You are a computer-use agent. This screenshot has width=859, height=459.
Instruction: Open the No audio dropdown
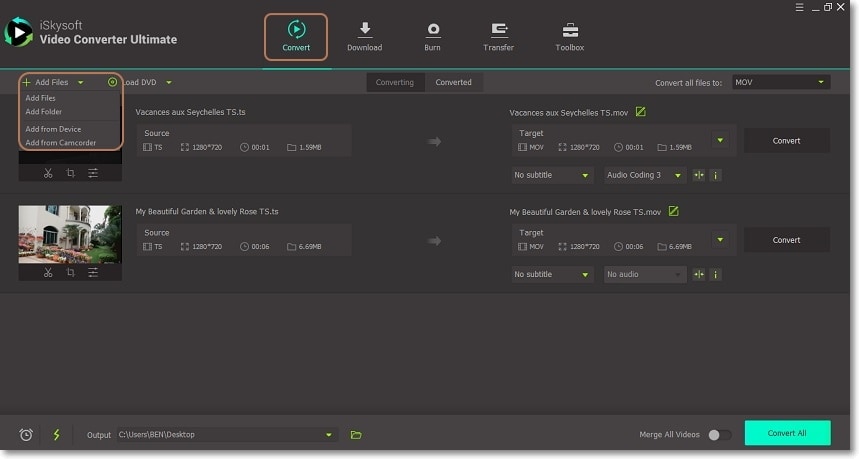[645, 274]
